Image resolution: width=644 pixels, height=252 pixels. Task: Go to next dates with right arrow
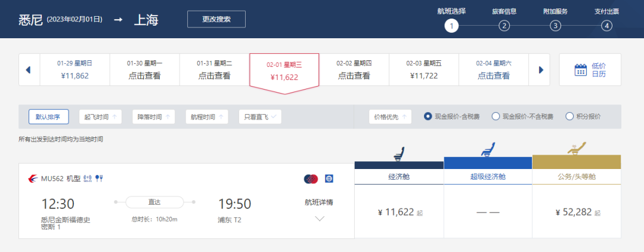[x=541, y=70]
